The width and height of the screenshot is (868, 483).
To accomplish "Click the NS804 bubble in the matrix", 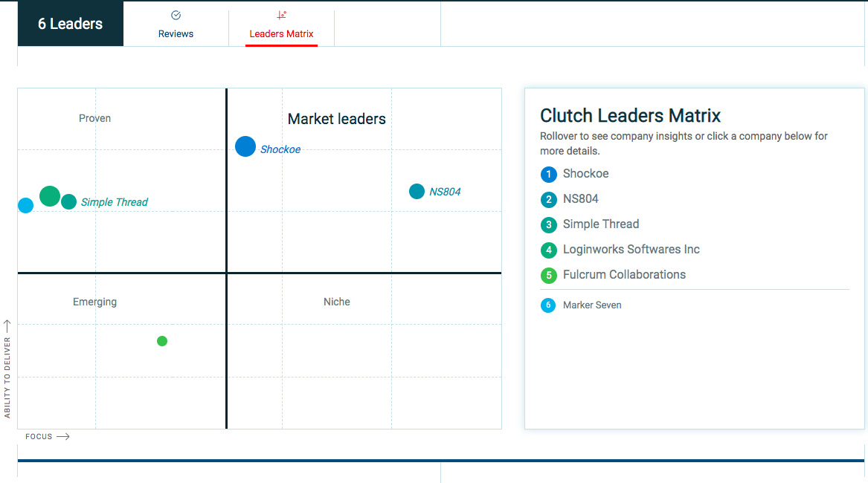I will coord(417,192).
